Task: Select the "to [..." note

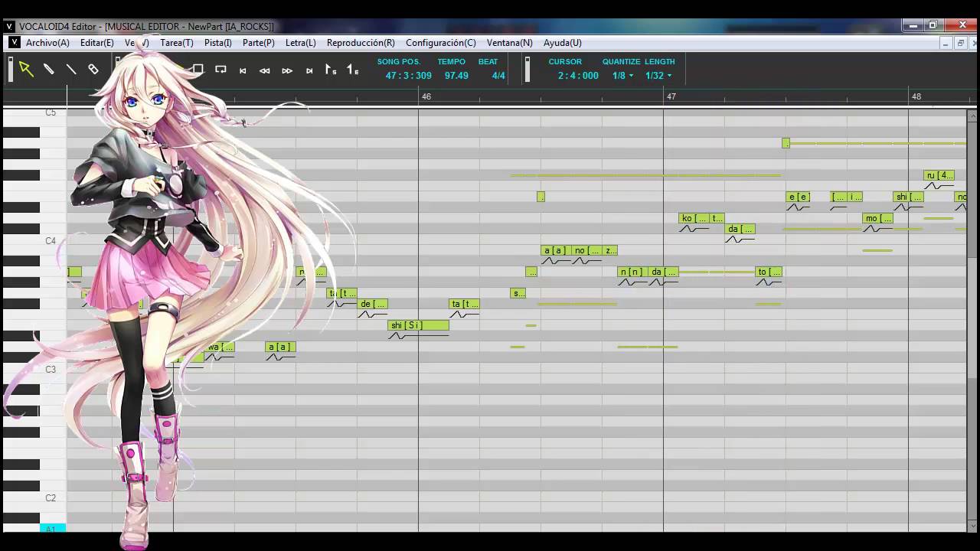Action: click(x=769, y=272)
